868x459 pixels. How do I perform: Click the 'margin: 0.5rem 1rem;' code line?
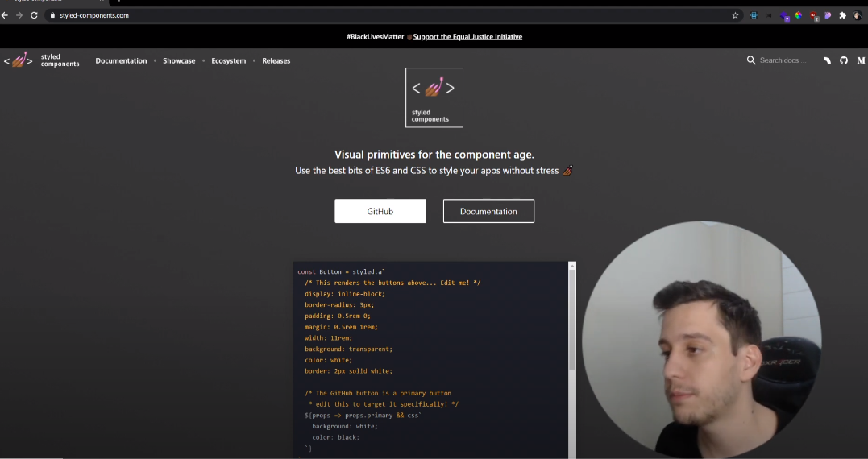(x=341, y=328)
